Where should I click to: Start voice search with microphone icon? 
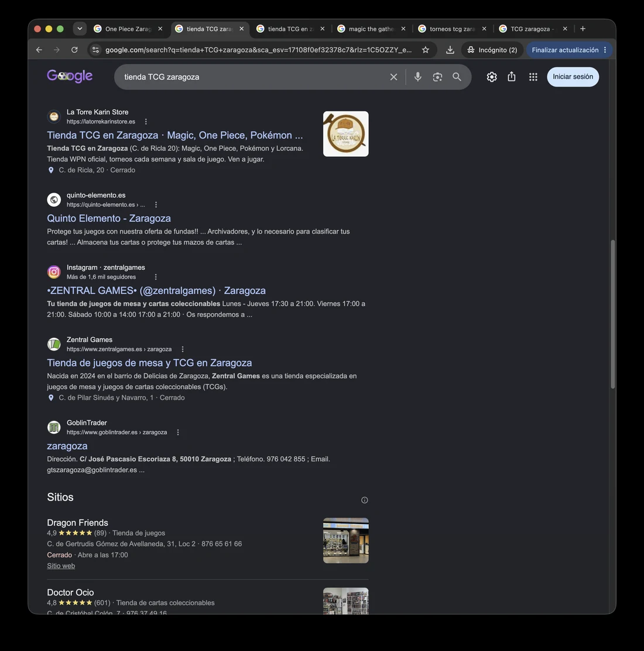click(417, 77)
